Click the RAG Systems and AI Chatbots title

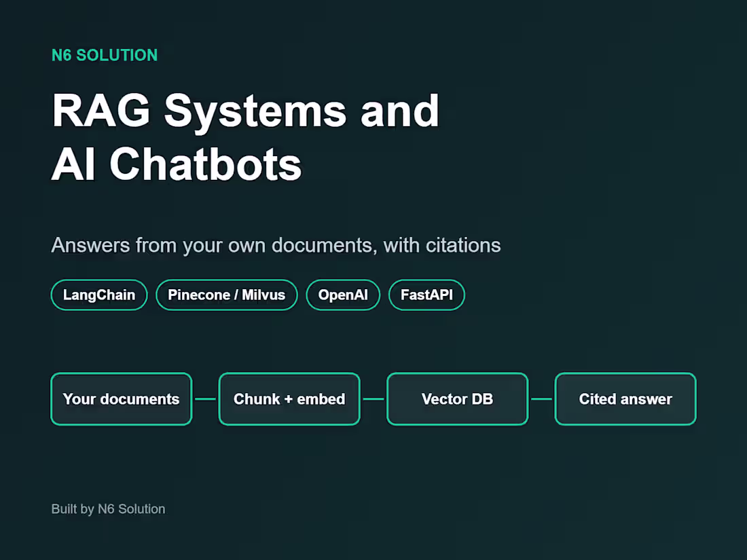(x=245, y=137)
